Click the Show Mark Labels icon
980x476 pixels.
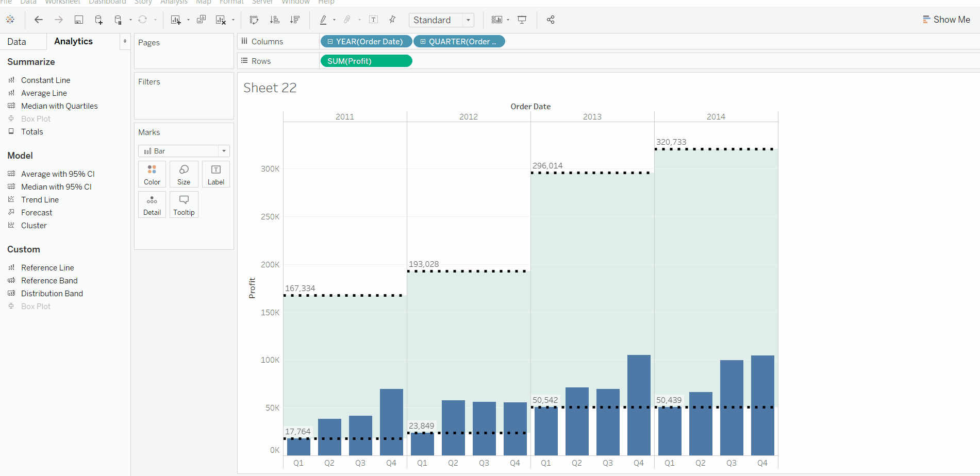(x=374, y=20)
